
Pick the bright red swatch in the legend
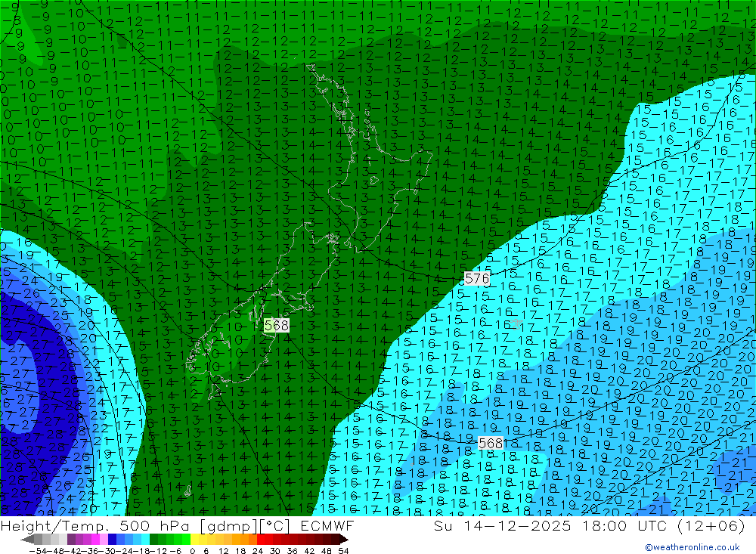261,540
